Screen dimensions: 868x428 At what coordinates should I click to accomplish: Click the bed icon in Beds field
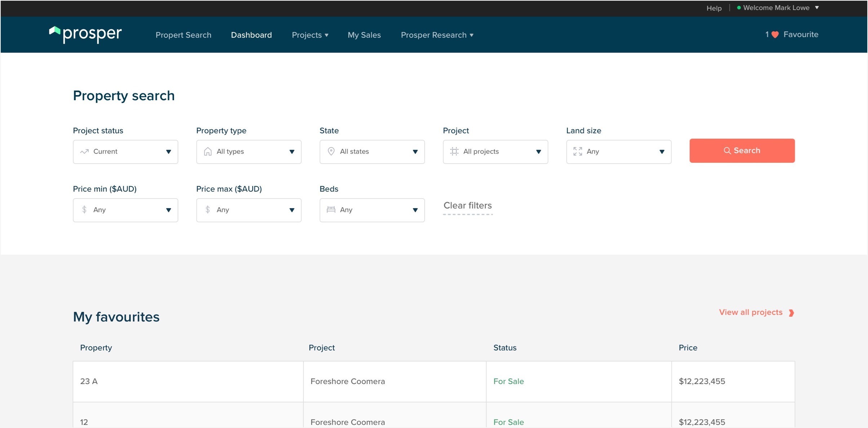[x=331, y=210]
